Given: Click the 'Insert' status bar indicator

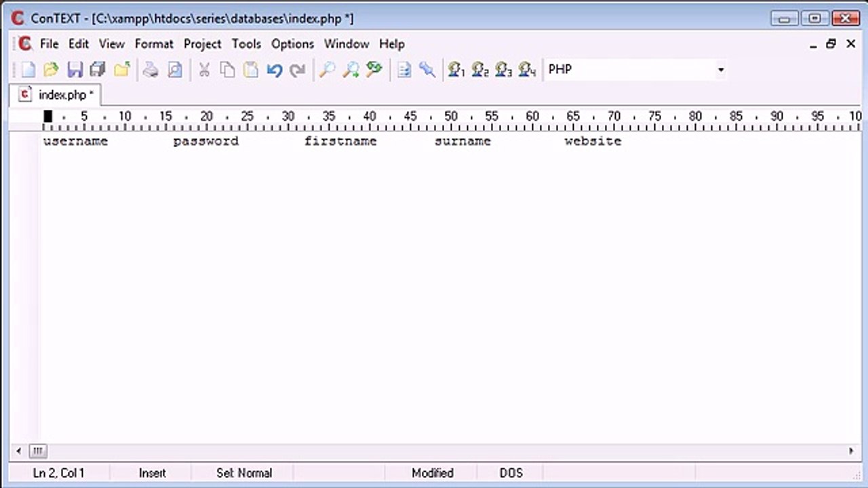Looking at the screenshot, I should (152, 473).
